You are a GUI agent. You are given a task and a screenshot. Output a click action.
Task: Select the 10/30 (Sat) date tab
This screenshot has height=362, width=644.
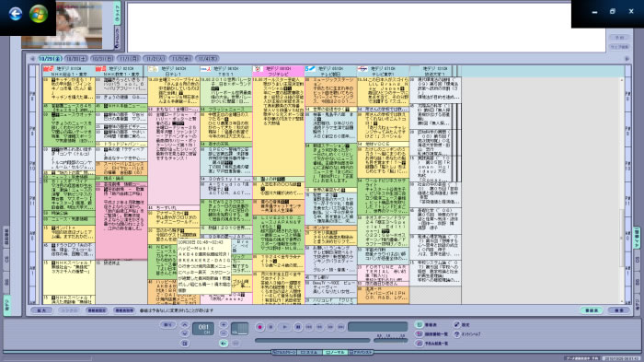click(x=76, y=59)
